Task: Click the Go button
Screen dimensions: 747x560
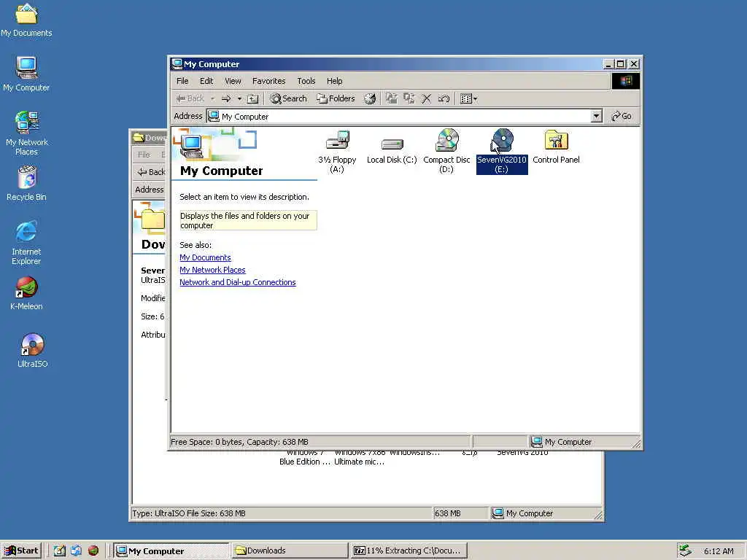Action: point(622,116)
